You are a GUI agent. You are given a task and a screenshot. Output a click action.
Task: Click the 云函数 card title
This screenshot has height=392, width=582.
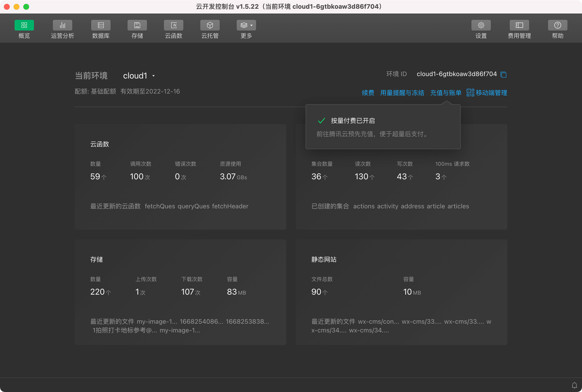coord(100,144)
